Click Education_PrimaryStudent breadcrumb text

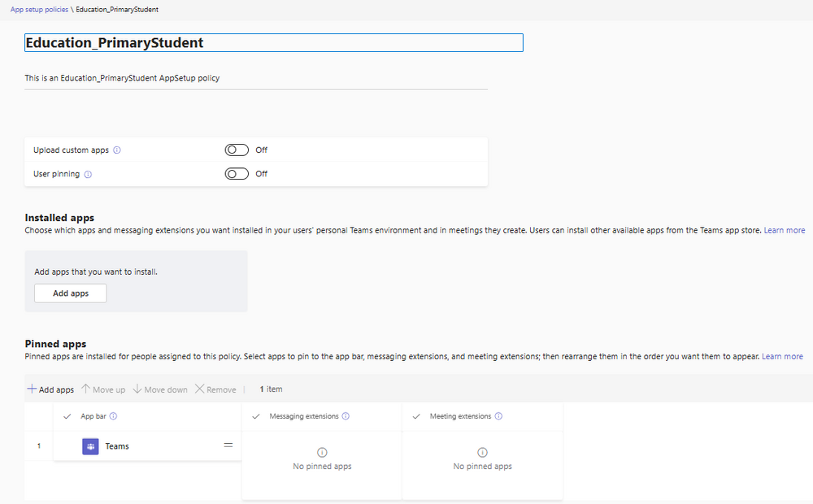(117, 9)
